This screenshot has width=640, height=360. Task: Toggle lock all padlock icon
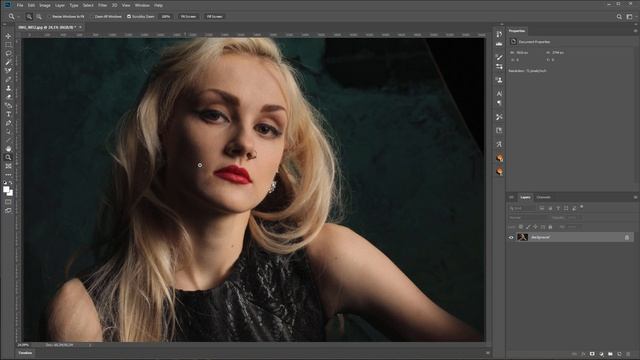tap(550, 227)
